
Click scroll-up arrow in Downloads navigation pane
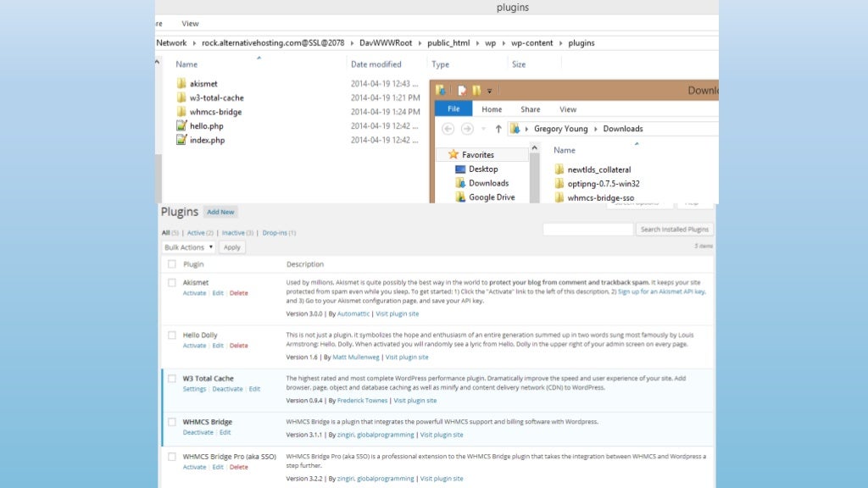[x=534, y=147]
